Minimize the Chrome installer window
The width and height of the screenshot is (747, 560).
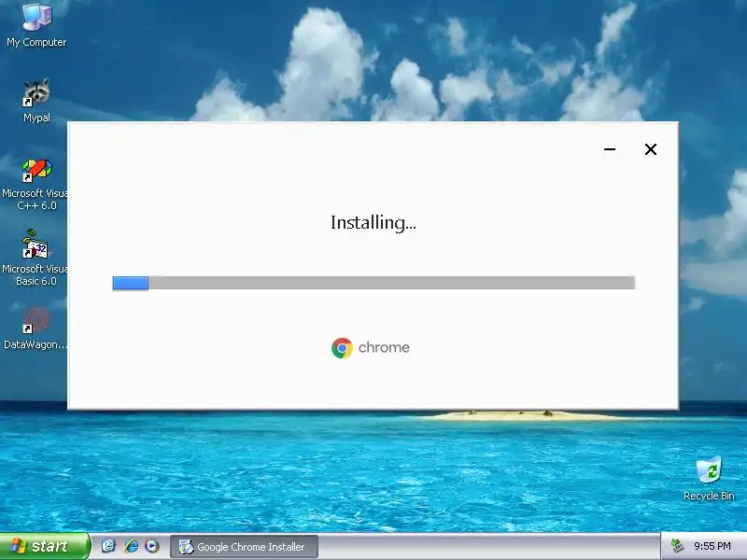[610, 149]
